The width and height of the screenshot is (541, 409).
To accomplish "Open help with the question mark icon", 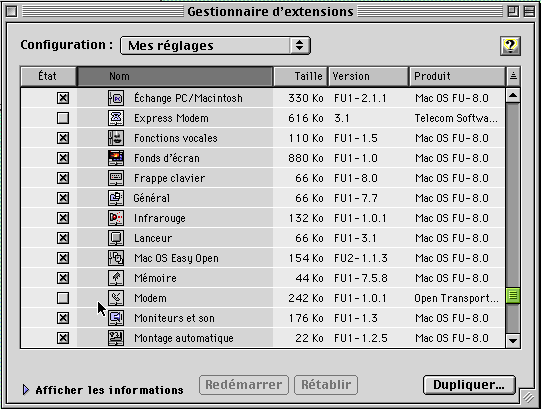I will point(510,46).
